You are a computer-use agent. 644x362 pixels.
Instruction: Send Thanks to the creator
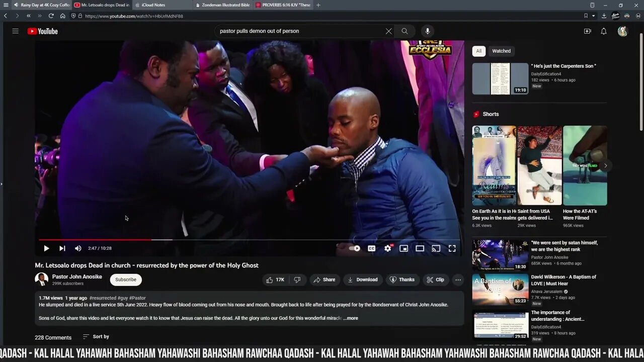click(x=402, y=280)
